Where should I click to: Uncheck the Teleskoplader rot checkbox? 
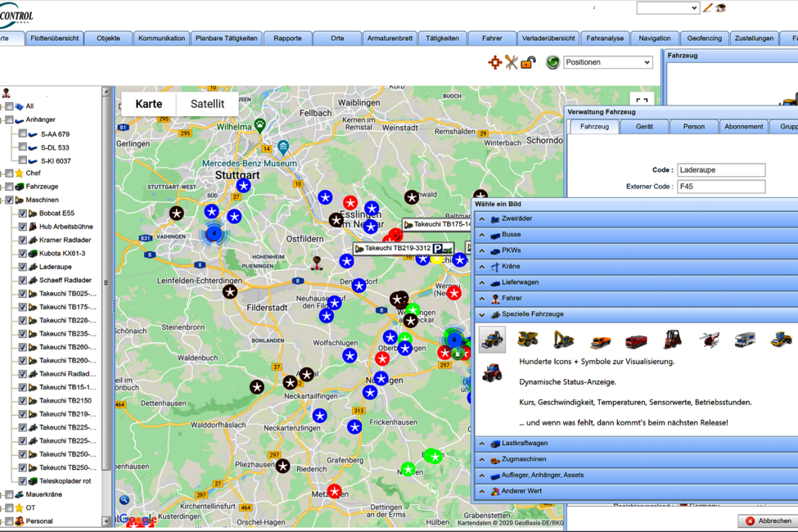(x=22, y=480)
